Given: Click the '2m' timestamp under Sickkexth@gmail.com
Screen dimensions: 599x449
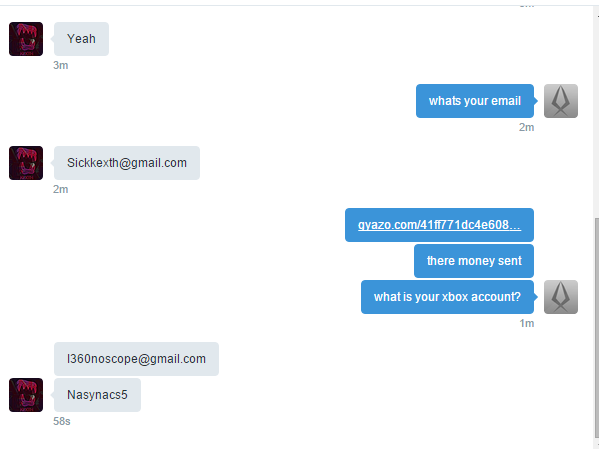Looking at the screenshot, I should [x=61, y=189].
